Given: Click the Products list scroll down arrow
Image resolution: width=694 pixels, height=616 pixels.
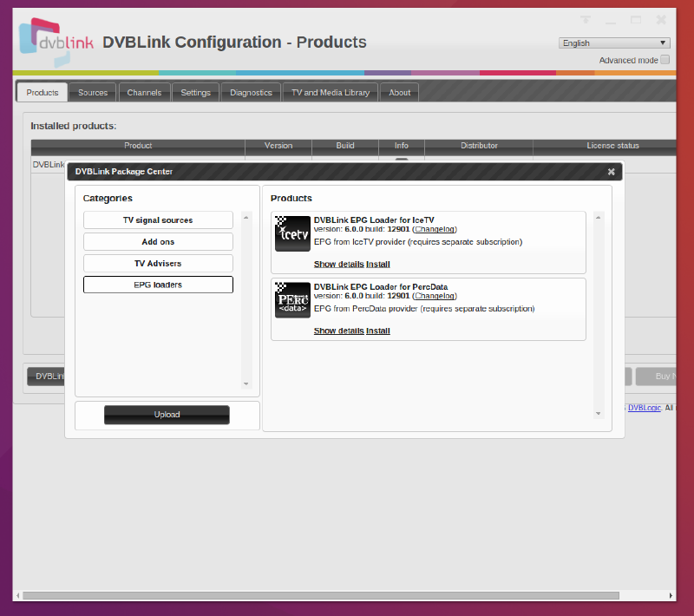Looking at the screenshot, I should tap(598, 414).
